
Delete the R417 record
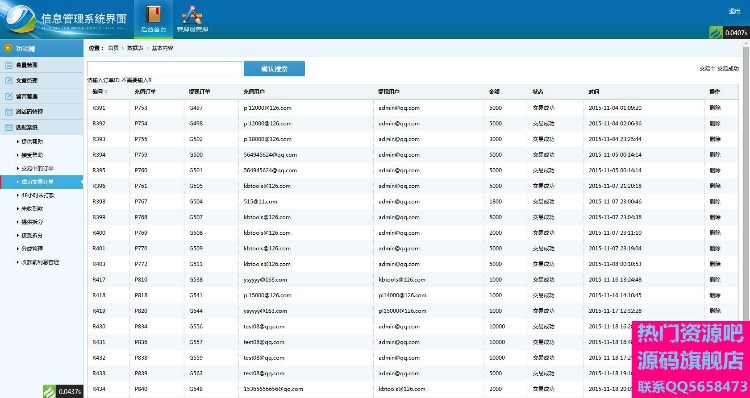pos(715,279)
